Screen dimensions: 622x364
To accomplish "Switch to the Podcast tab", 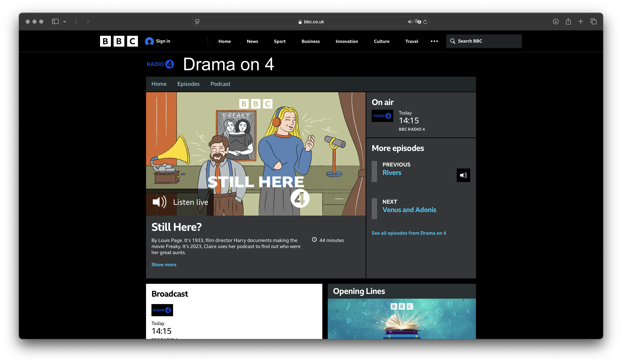I will [x=220, y=84].
